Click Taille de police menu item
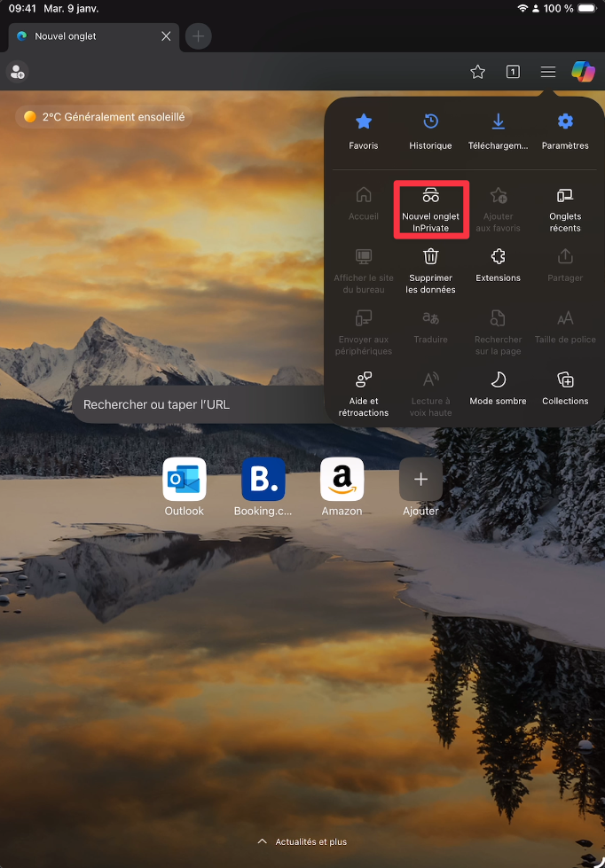The image size is (605, 868). tap(565, 326)
